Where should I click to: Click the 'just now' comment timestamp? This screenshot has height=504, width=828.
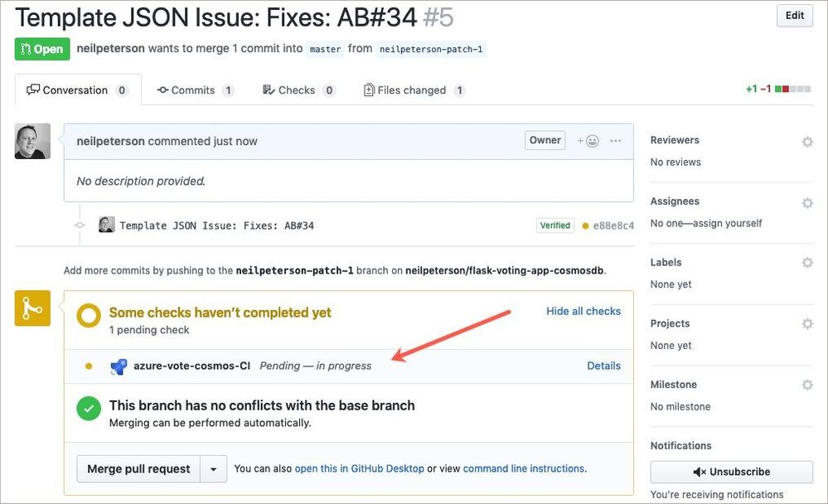235,141
